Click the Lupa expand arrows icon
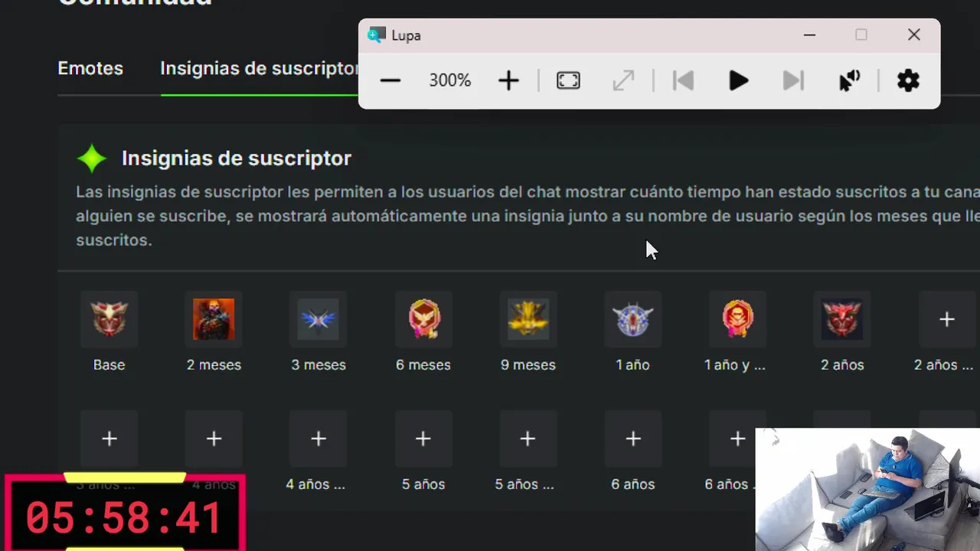980x551 pixels. pos(623,80)
